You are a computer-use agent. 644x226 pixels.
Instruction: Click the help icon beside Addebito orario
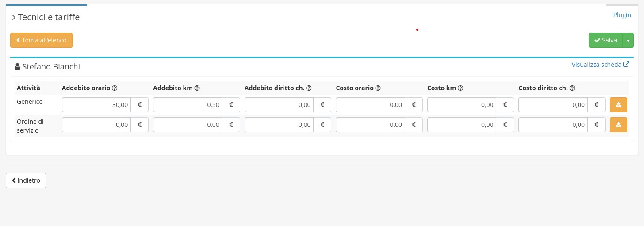(x=115, y=88)
